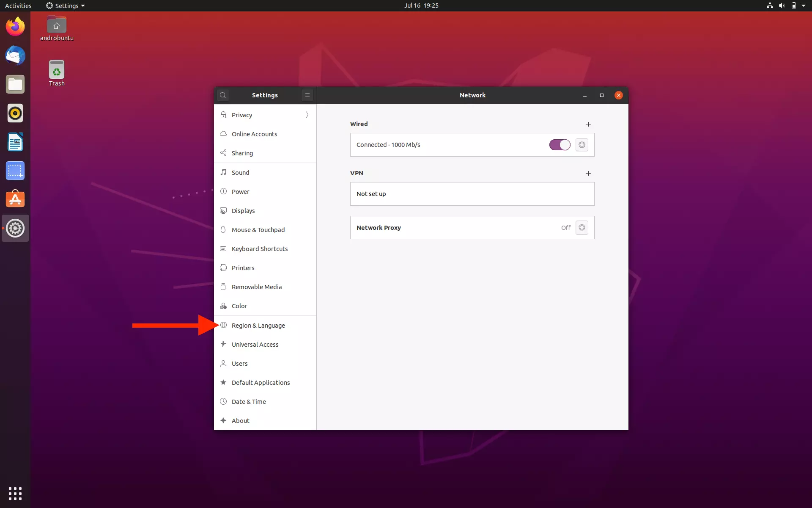Add a new wired profile
The image size is (812, 508).
[589, 124]
